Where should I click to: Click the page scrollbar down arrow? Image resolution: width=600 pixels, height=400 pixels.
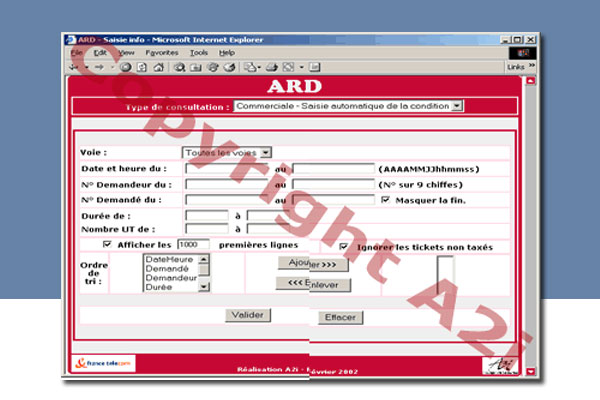[530, 371]
